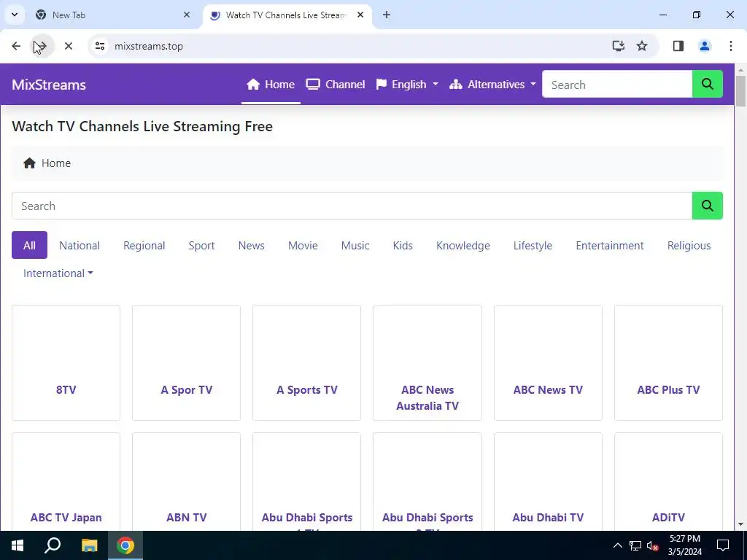The image size is (747, 560).
Task: Filter channels by Entertainment
Action: click(x=610, y=245)
